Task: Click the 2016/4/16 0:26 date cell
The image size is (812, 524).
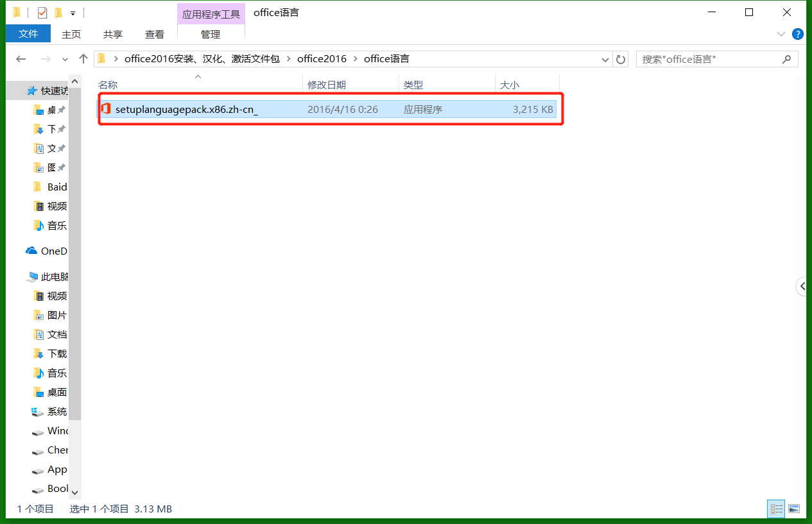Action: coord(343,110)
